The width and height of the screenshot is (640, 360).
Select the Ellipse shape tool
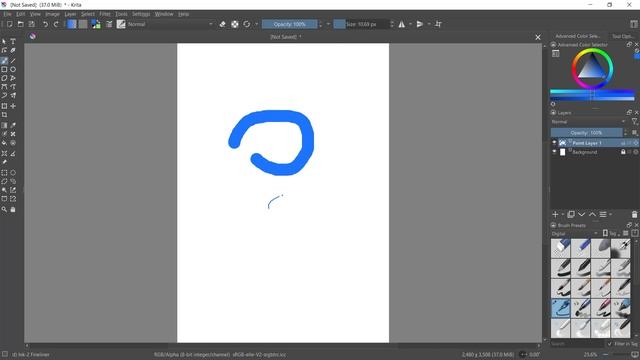click(13, 69)
